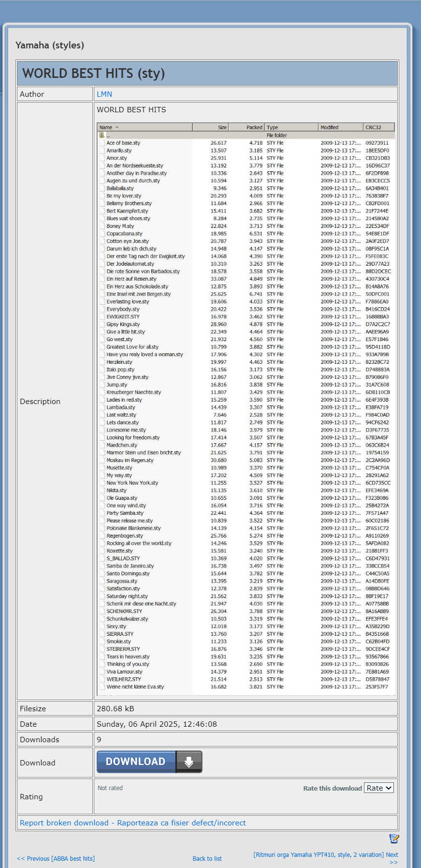Select file "Santo Domingo.sty"
The width and height of the screenshot is (421, 868).
128,573
